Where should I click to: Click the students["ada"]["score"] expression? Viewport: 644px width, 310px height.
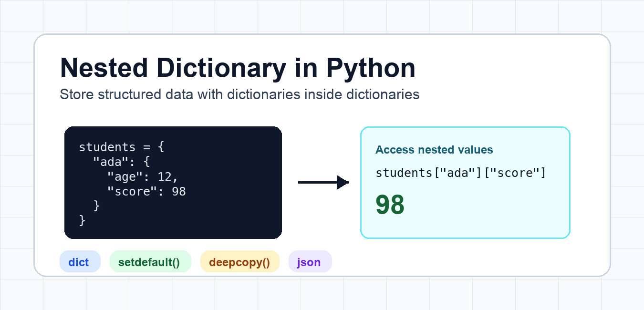tap(461, 173)
